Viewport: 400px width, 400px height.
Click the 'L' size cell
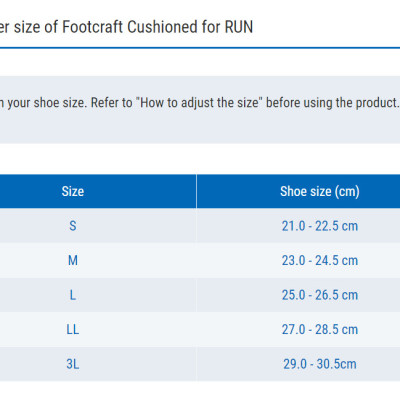coord(98,295)
